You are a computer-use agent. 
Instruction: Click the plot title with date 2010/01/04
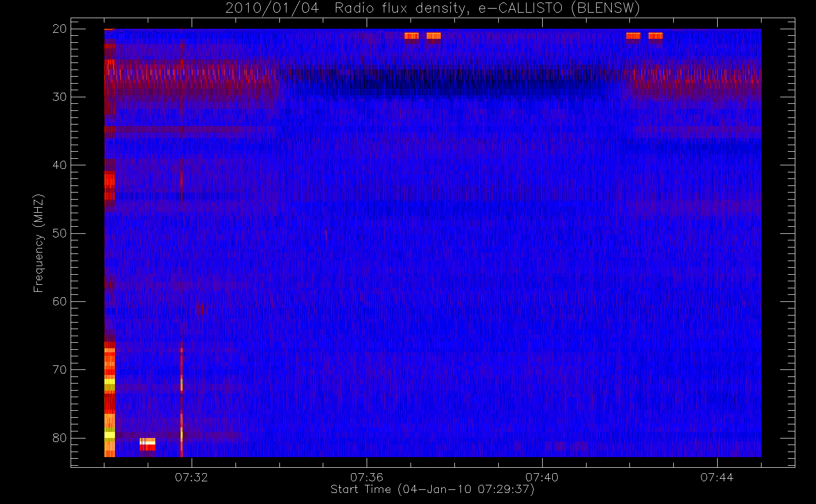pyautogui.click(x=433, y=8)
